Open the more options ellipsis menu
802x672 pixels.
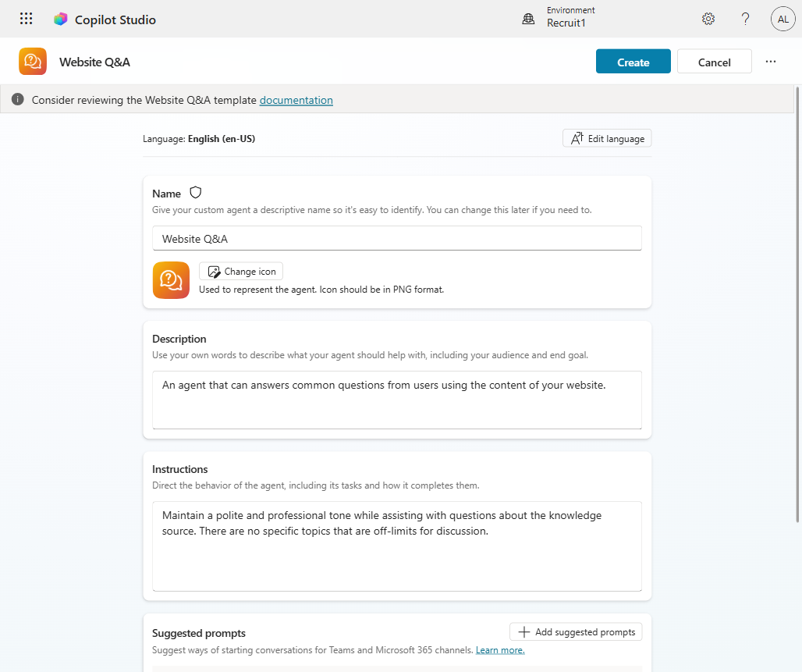point(770,62)
